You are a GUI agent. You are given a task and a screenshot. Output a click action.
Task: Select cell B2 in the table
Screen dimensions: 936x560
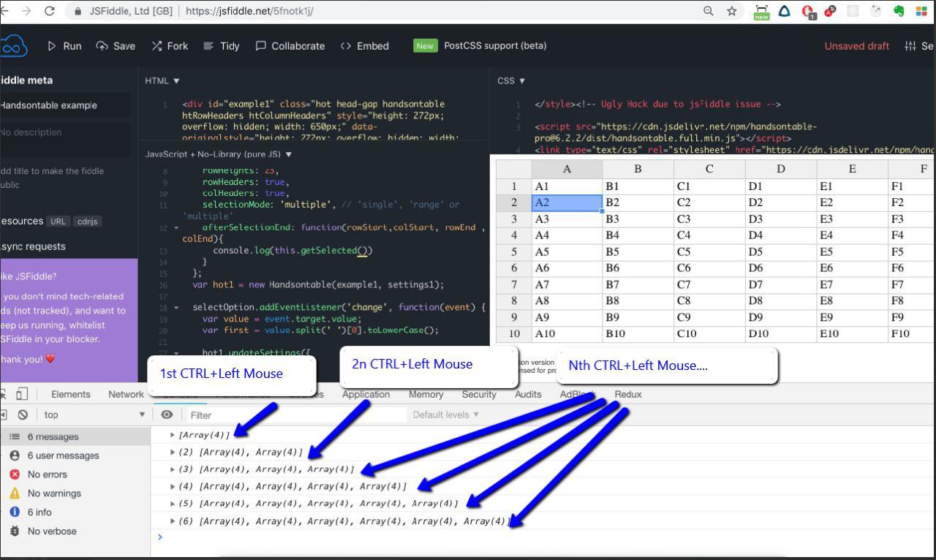[638, 203]
